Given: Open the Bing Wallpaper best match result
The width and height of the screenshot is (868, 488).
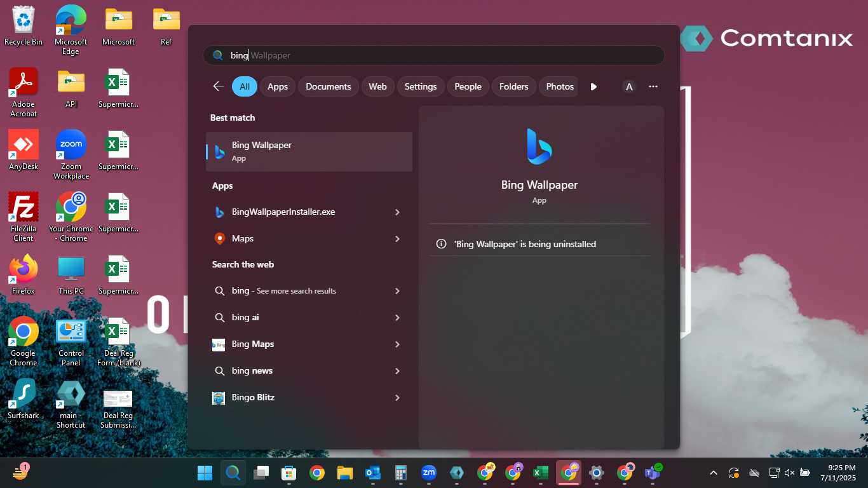Looking at the screenshot, I should click(x=309, y=151).
